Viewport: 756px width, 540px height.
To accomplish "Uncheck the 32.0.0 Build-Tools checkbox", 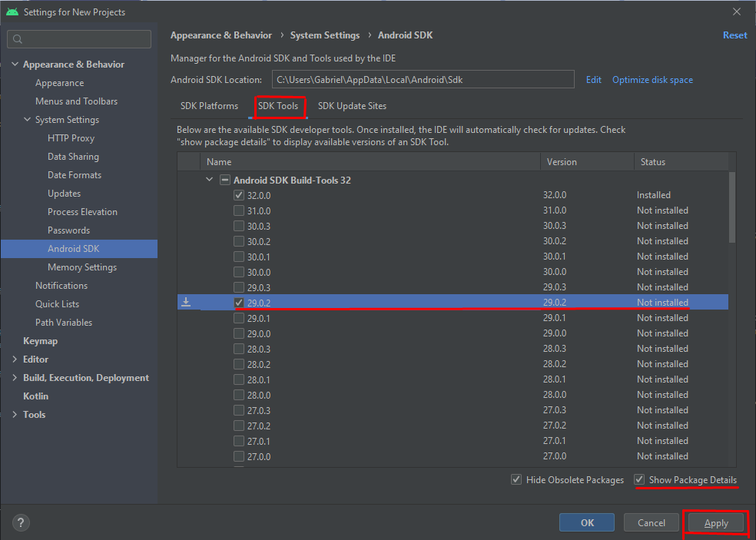I will tap(238, 194).
